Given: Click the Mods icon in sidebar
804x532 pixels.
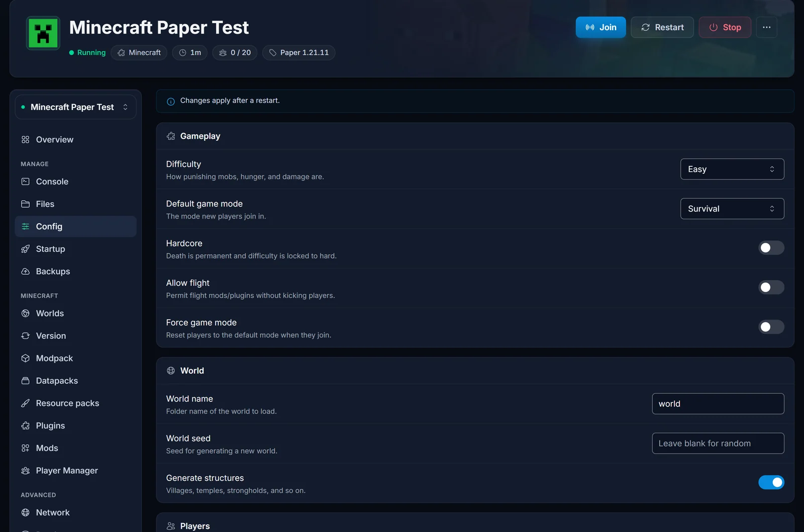Looking at the screenshot, I should tap(26, 448).
